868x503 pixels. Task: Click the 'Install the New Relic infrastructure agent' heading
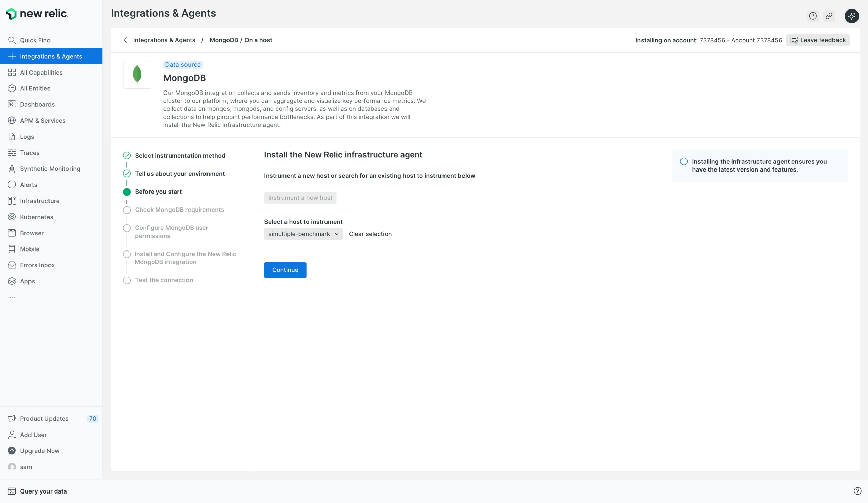(x=343, y=155)
